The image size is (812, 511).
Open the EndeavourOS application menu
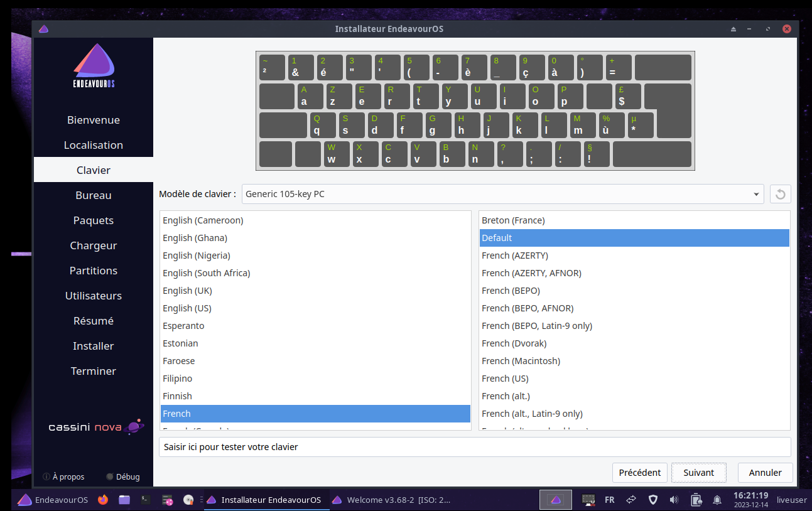53,500
